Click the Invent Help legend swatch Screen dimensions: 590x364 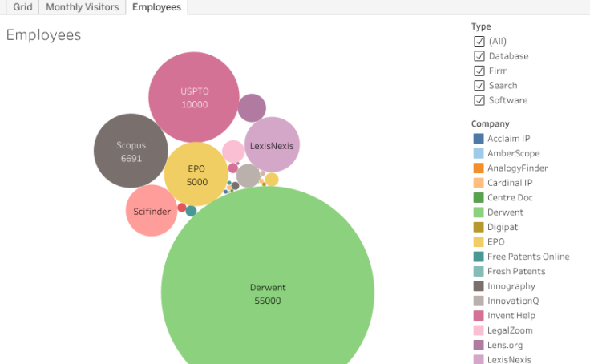479,315
